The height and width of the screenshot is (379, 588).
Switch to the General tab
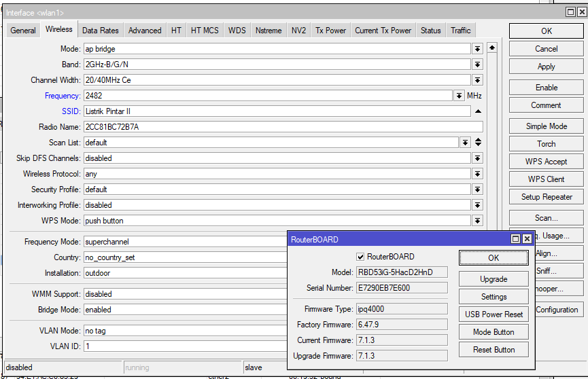coord(23,31)
